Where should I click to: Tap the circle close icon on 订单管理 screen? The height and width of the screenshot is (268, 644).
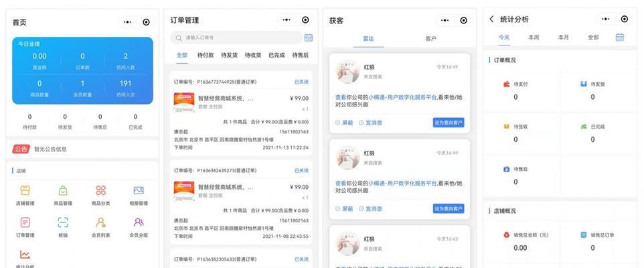(x=305, y=19)
